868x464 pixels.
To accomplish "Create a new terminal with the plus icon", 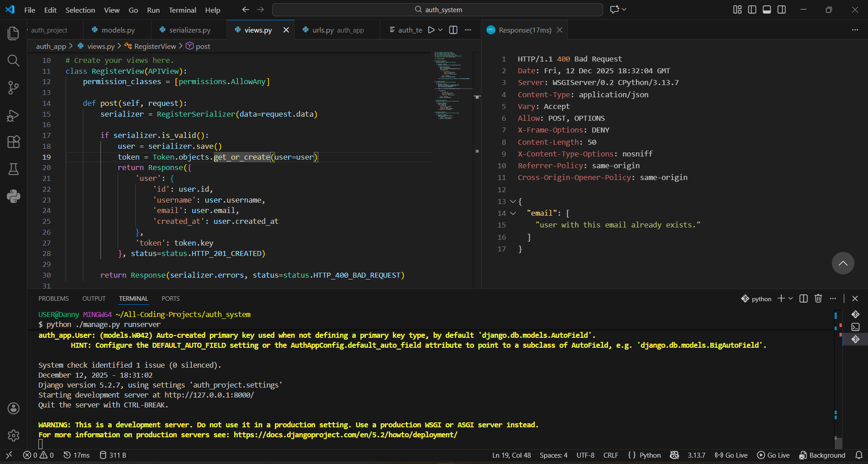I will 780,298.
